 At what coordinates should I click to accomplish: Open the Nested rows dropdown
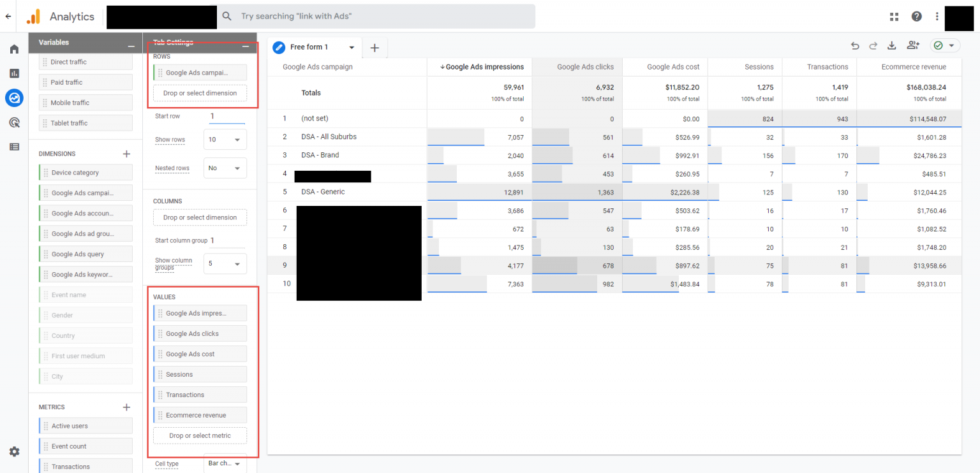[x=225, y=168]
